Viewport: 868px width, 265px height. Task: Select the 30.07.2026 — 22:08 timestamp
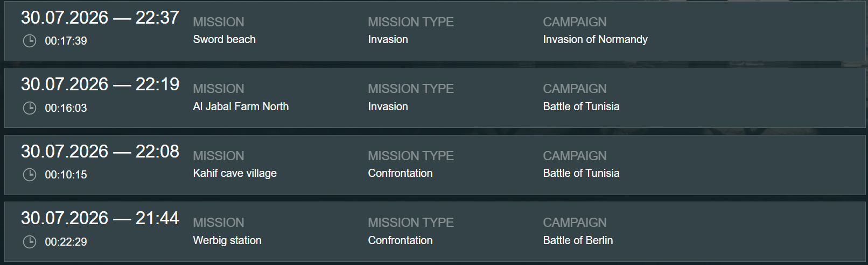100,152
